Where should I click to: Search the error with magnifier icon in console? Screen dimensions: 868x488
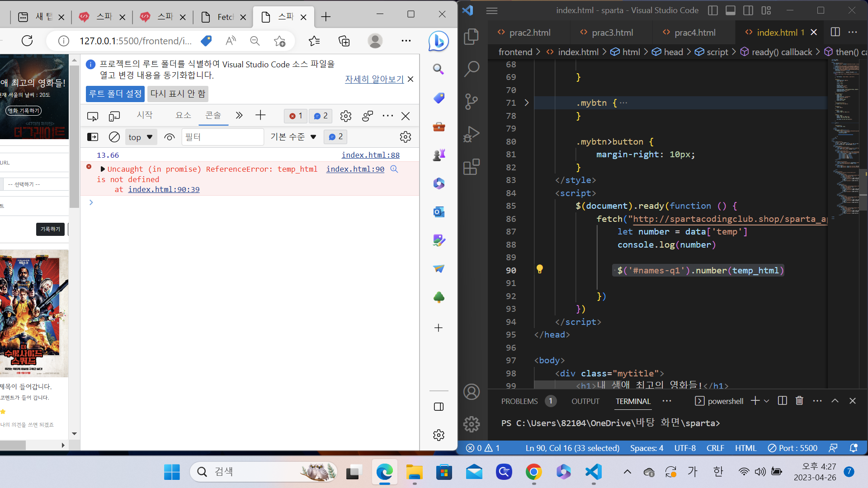click(394, 169)
